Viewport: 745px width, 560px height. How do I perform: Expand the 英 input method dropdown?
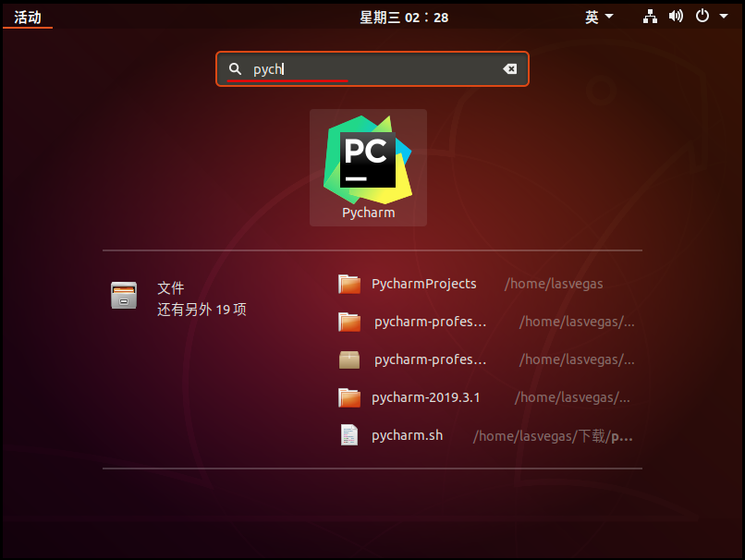point(599,18)
